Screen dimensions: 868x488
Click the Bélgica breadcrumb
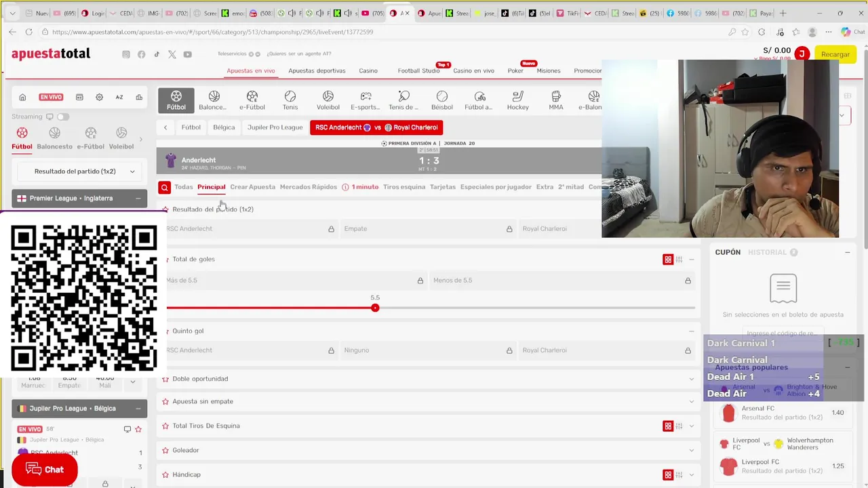pyautogui.click(x=224, y=127)
